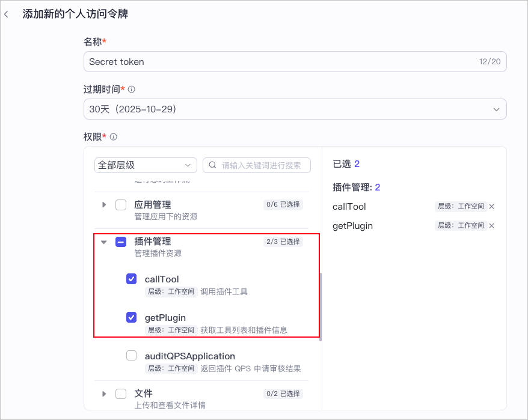Click the 名称 input field
The image size is (528, 420).
click(x=295, y=61)
